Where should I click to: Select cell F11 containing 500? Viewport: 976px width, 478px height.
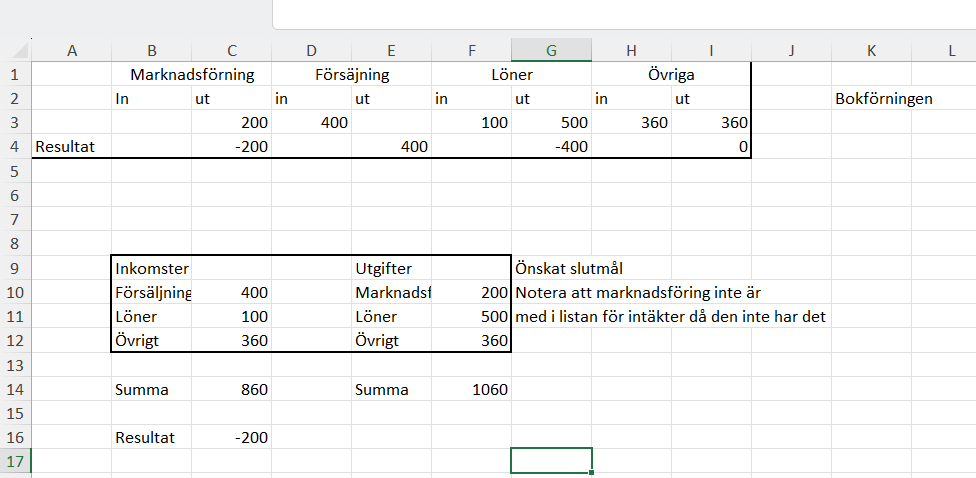472,317
